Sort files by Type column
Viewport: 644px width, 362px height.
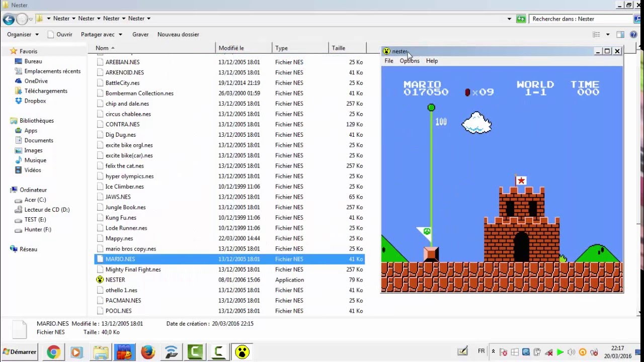[x=300, y=48]
